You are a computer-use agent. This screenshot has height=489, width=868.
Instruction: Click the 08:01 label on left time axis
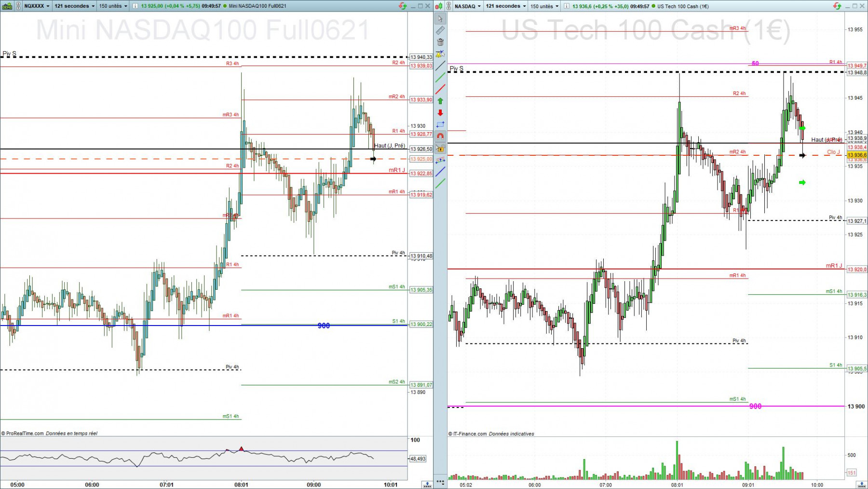tap(242, 485)
